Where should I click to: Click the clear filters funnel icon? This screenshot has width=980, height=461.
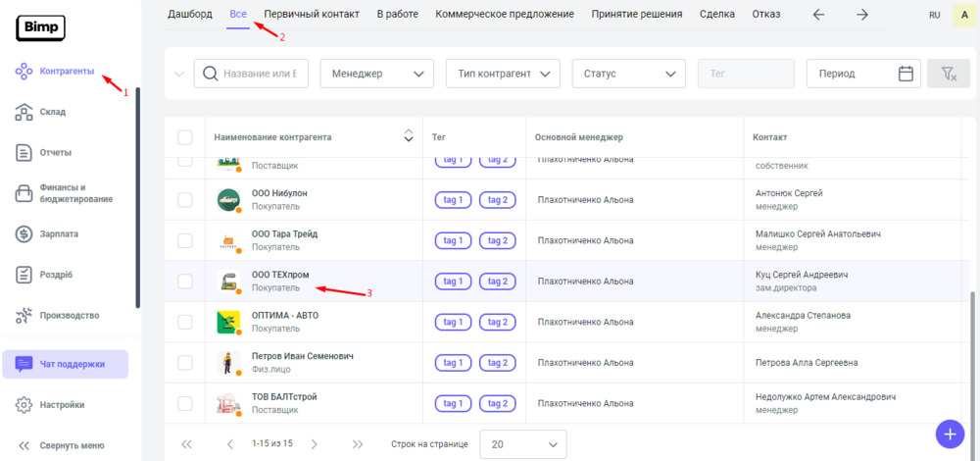(947, 74)
